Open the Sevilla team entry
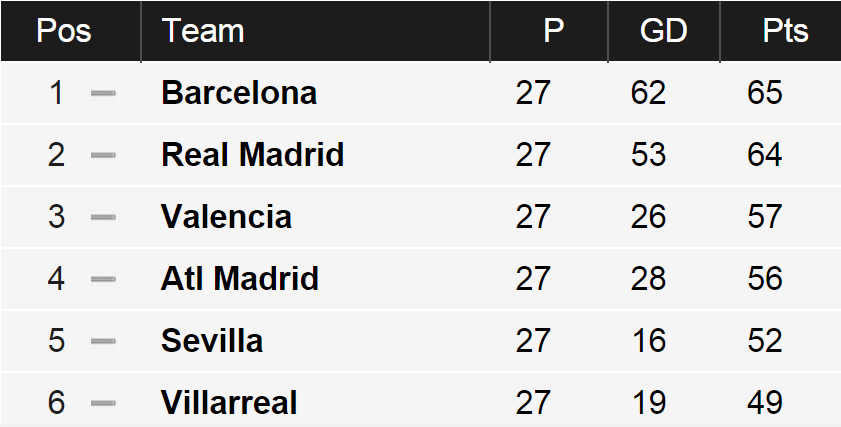 212,341
